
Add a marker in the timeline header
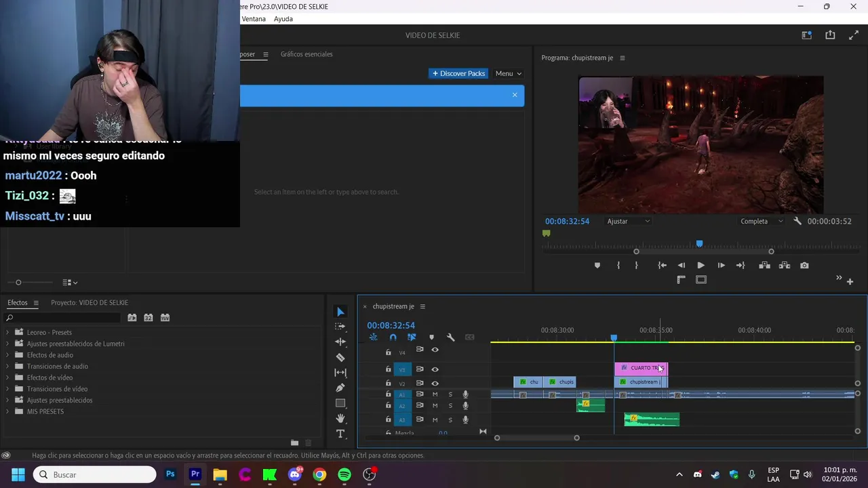tap(431, 338)
